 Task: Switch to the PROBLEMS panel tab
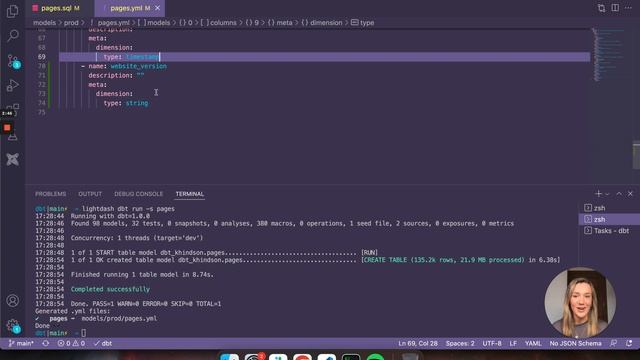[51, 194]
